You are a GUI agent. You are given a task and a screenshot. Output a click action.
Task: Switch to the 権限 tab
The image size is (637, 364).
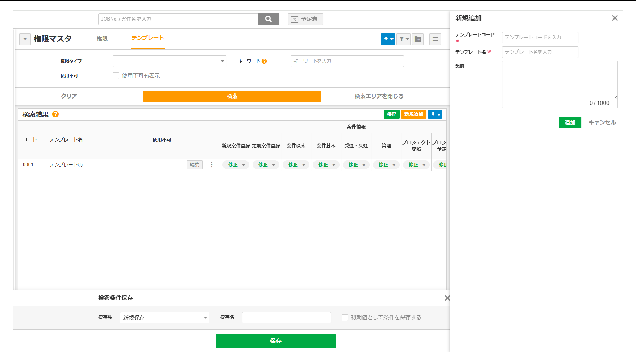point(102,39)
